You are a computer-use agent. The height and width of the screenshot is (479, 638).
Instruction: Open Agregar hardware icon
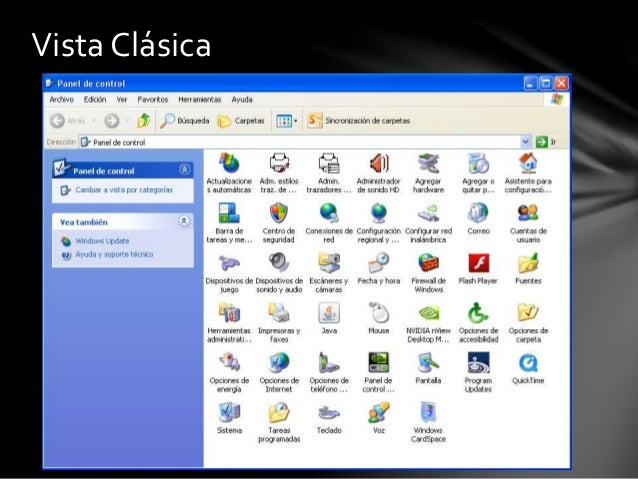[x=428, y=164]
